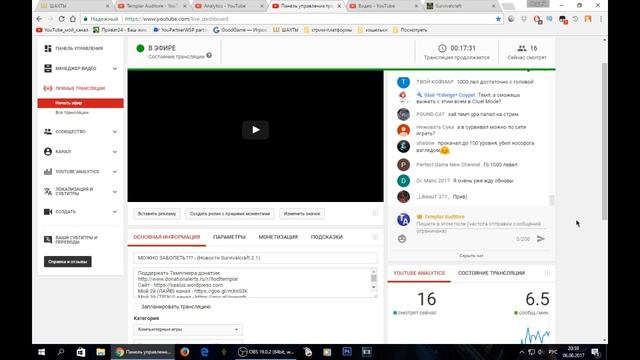The image size is (640, 360).
Task: Open browser home page icon
Action: tap(73, 19)
